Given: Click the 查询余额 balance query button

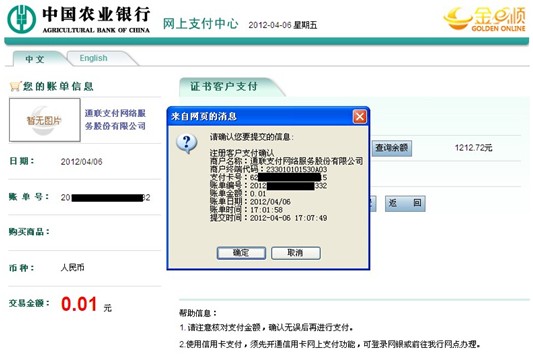Looking at the screenshot, I should pos(392,148).
